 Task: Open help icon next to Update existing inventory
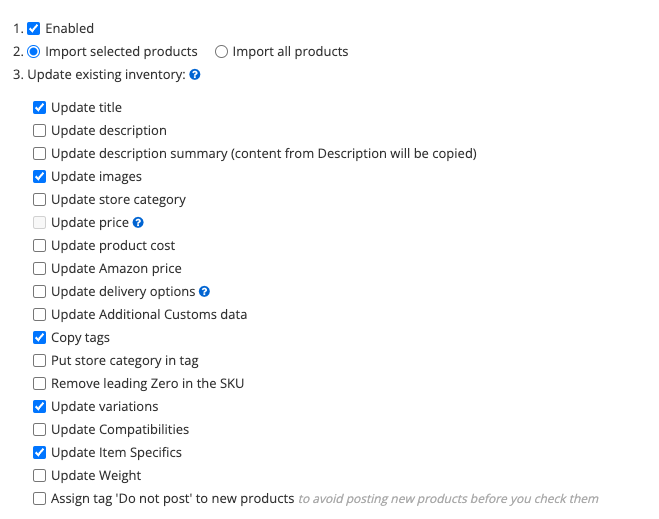point(195,75)
